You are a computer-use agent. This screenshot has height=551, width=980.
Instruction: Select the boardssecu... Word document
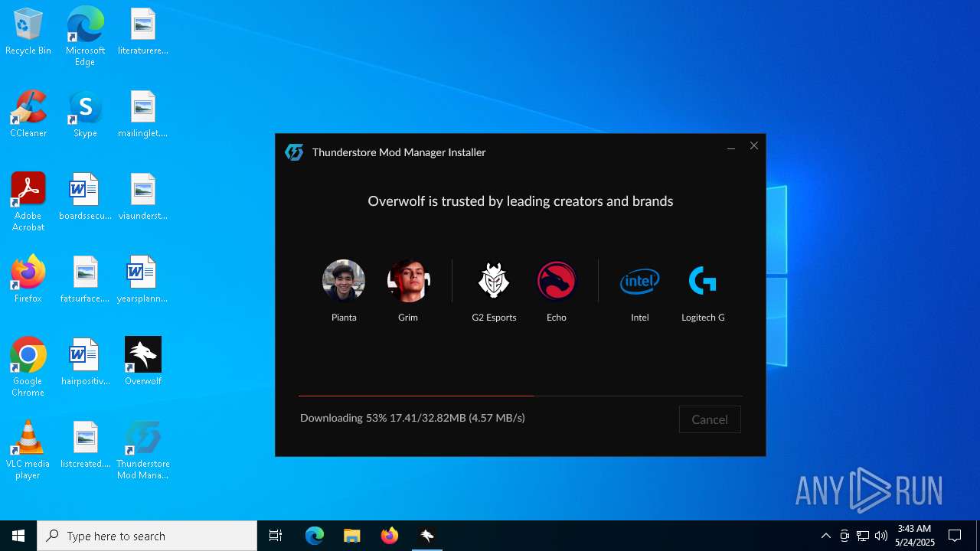point(85,197)
